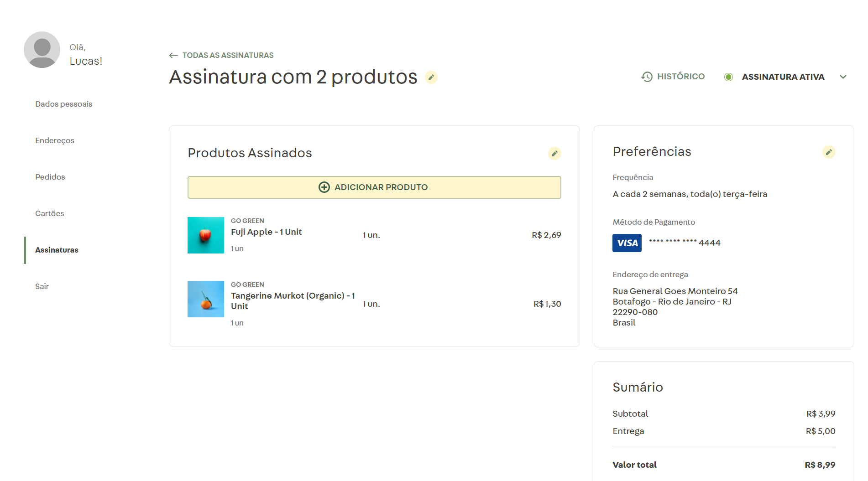The height and width of the screenshot is (481, 868).
Task: Open Dados pessoais in the sidebar
Action: 64,104
